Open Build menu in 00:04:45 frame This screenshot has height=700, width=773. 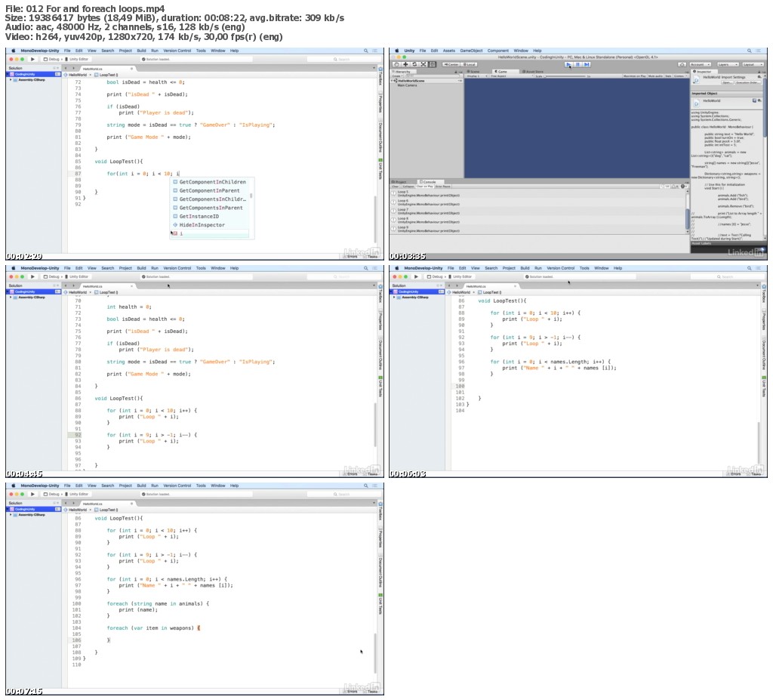coord(141,268)
